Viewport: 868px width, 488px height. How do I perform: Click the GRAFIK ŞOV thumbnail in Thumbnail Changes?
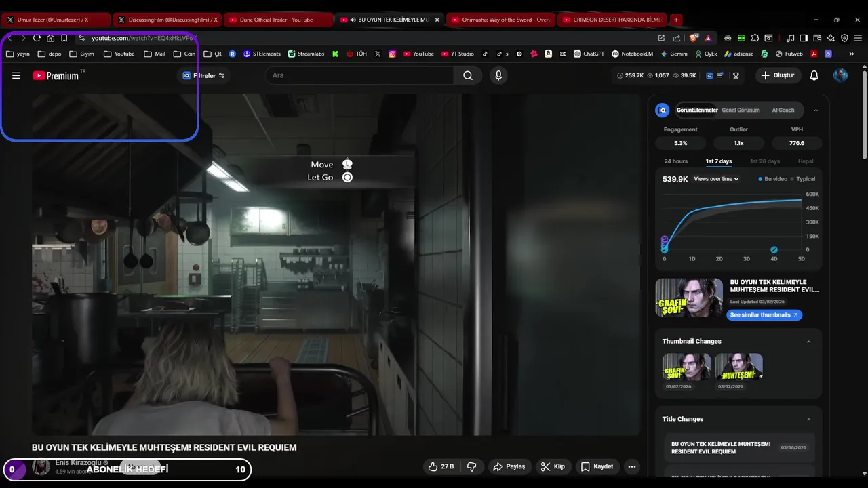(x=686, y=367)
